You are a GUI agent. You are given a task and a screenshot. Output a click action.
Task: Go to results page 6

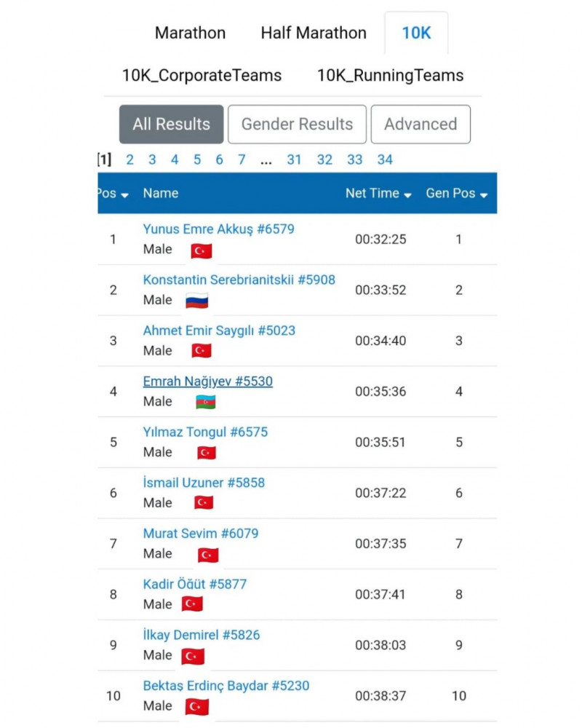click(x=219, y=159)
